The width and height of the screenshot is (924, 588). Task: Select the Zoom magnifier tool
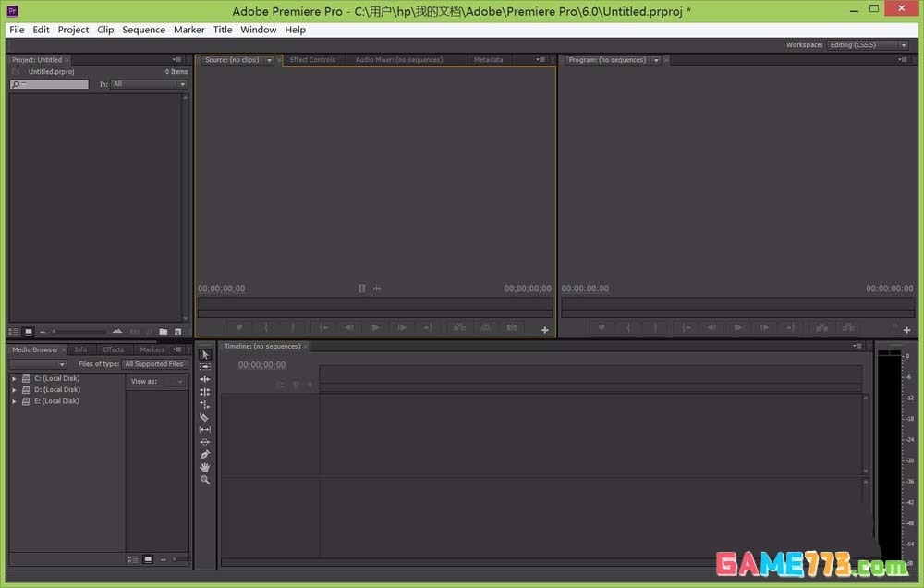coord(205,480)
